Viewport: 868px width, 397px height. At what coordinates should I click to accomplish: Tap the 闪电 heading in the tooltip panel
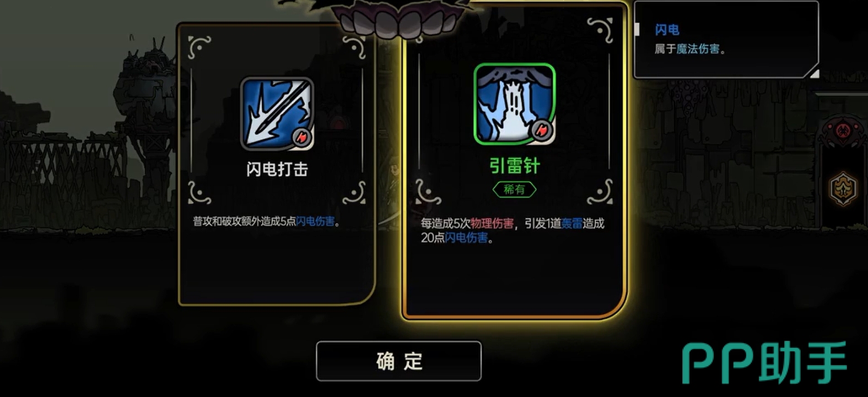pos(667,30)
